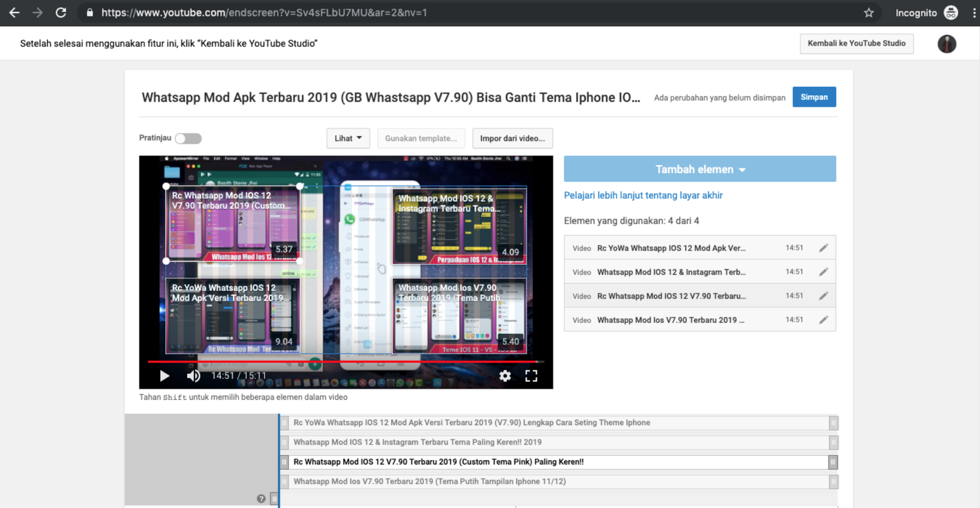Edit the Whatsapp Mod IOS 12 & Instagram element
980x508 pixels.
coord(824,272)
